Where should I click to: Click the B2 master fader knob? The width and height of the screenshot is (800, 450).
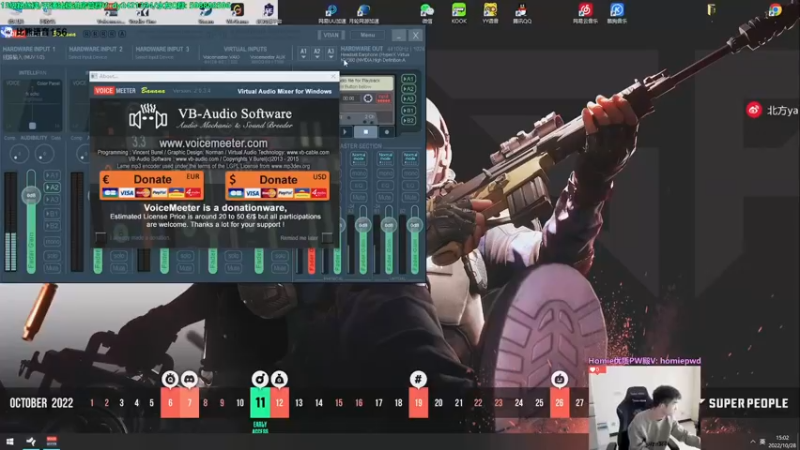coord(414,225)
